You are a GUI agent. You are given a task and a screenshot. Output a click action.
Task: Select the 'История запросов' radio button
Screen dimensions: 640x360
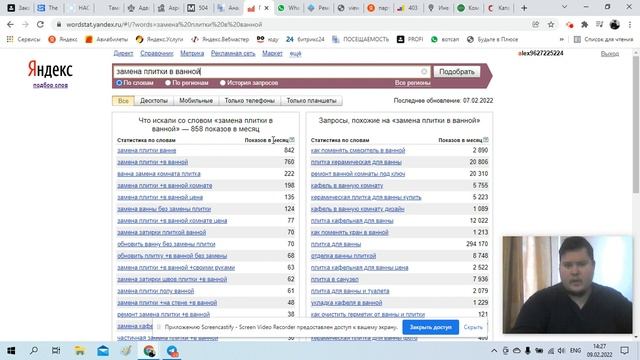222,83
